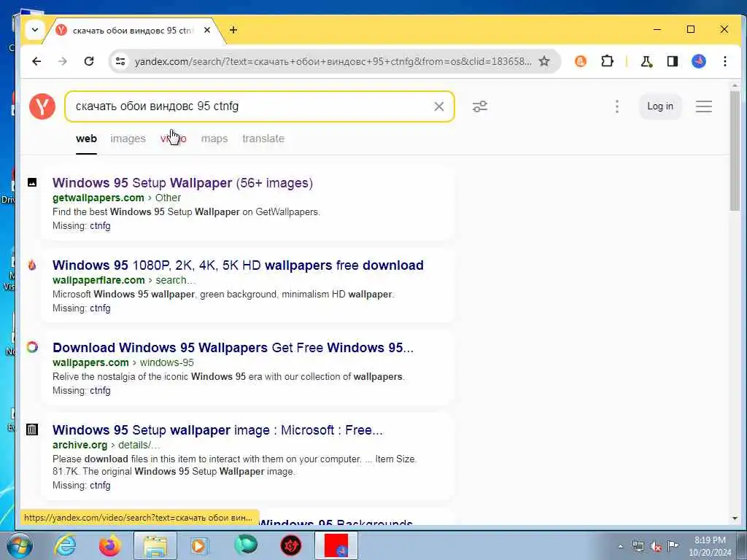Open the Extensions puzzle piece menu
This screenshot has width=747, height=560.
607,61
